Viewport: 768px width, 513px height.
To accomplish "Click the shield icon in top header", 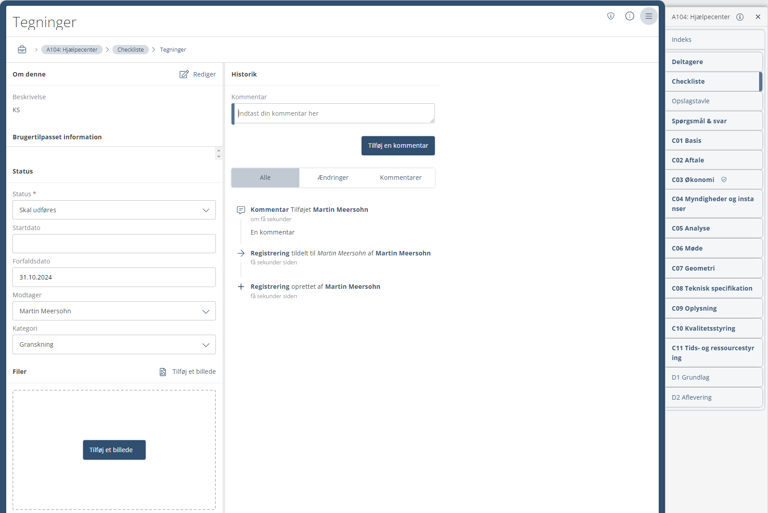I will click(x=611, y=16).
